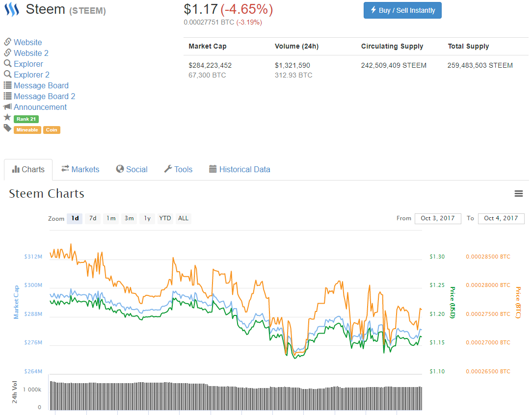This screenshot has height=415, width=532.
Task: Click the 259,483,503 STEEM total supply
Action: pyautogui.click(x=480, y=65)
